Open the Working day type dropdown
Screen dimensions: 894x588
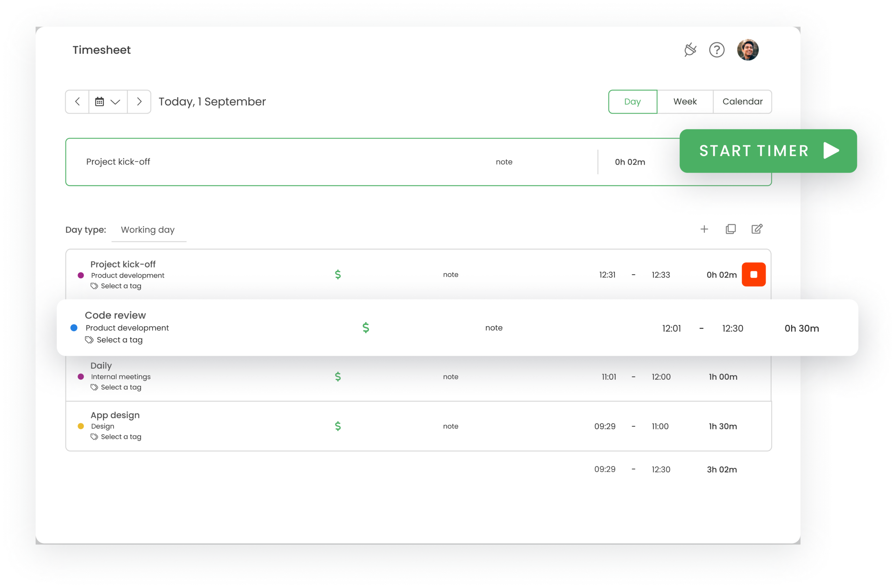point(148,230)
